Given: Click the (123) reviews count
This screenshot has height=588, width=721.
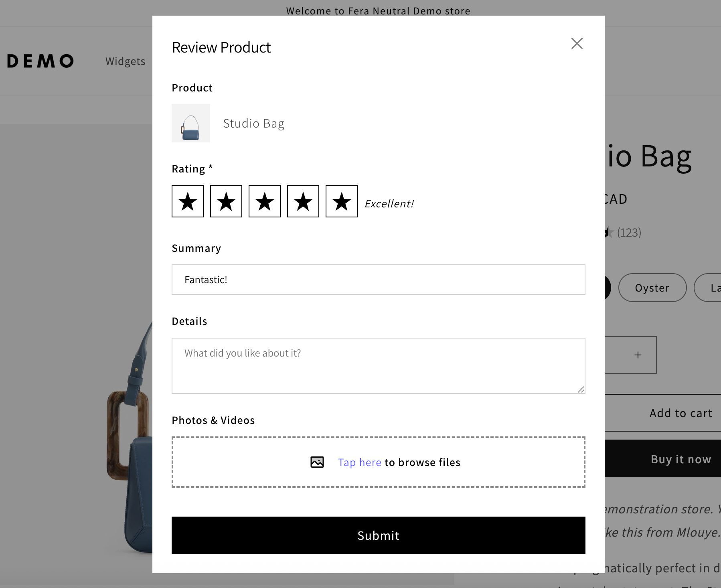Looking at the screenshot, I should [x=629, y=233].
